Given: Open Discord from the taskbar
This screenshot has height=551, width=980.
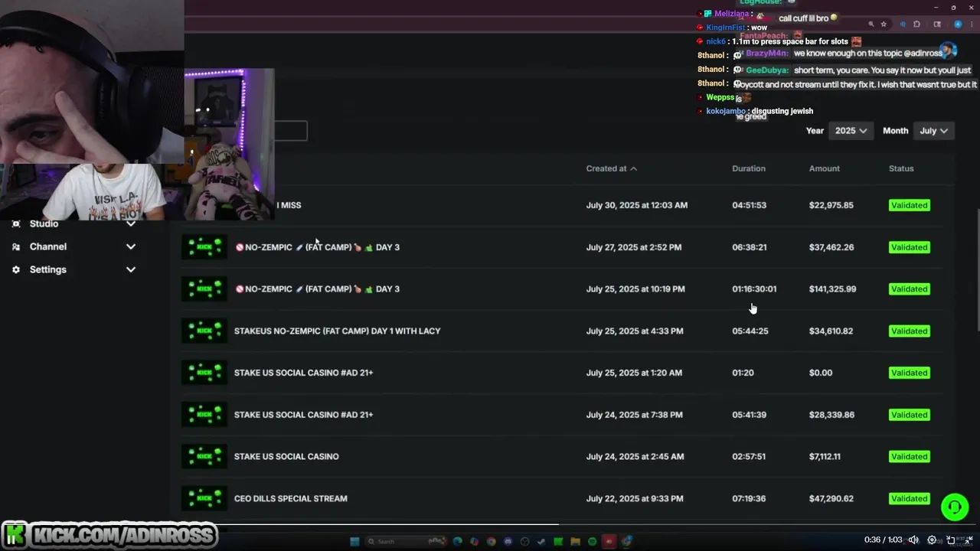Looking at the screenshot, I should coord(508,541).
